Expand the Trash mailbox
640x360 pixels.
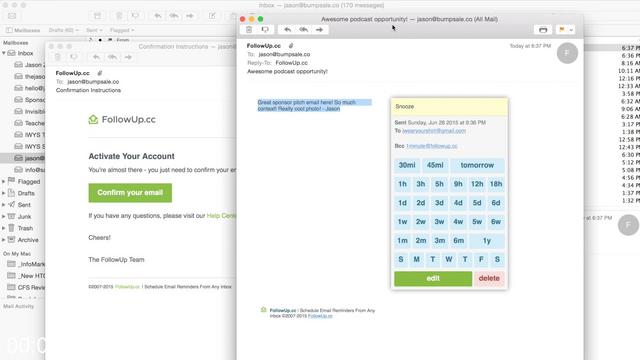coord(4,228)
